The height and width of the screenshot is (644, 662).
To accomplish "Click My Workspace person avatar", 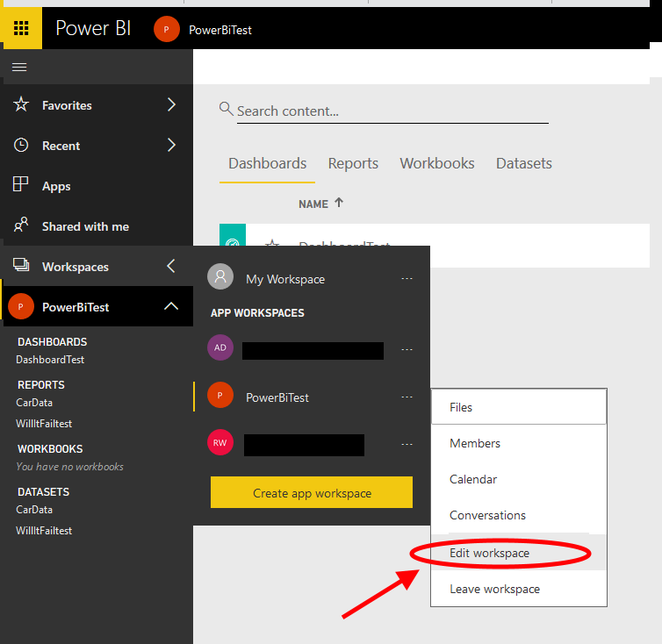I will click(220, 277).
